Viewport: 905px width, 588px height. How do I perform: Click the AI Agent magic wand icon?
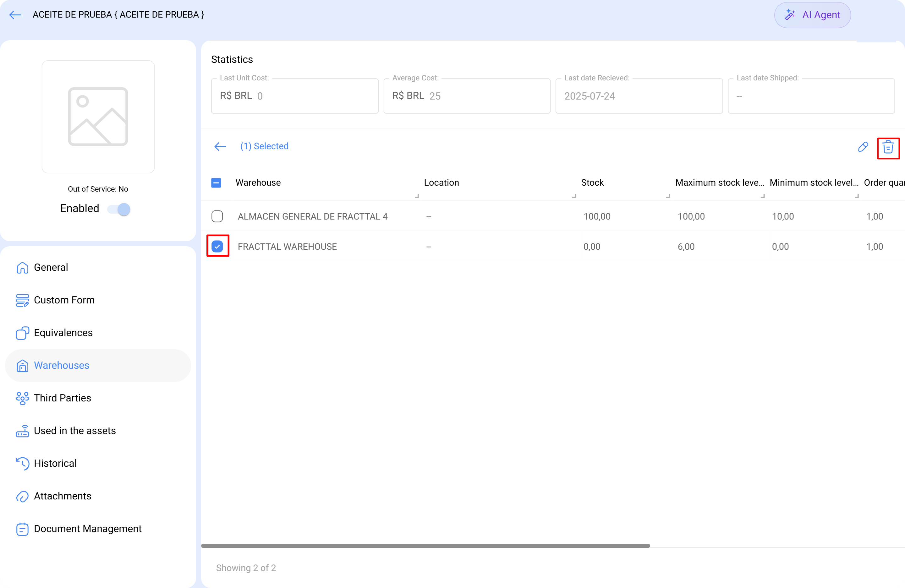[790, 15]
